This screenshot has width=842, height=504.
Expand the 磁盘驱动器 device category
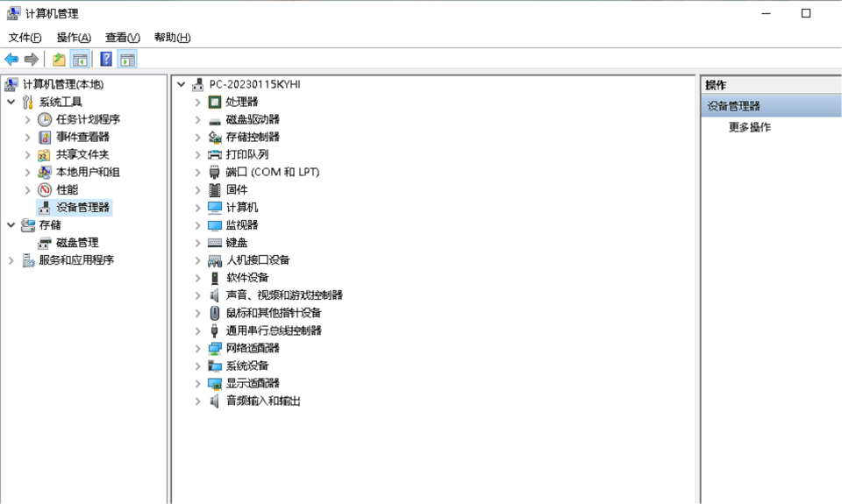coord(197,120)
